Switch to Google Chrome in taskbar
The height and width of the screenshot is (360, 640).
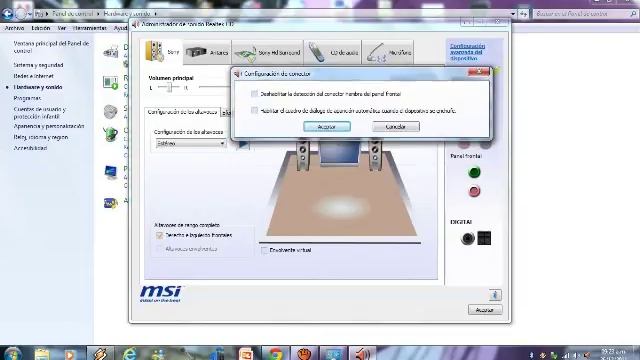click(x=275, y=354)
